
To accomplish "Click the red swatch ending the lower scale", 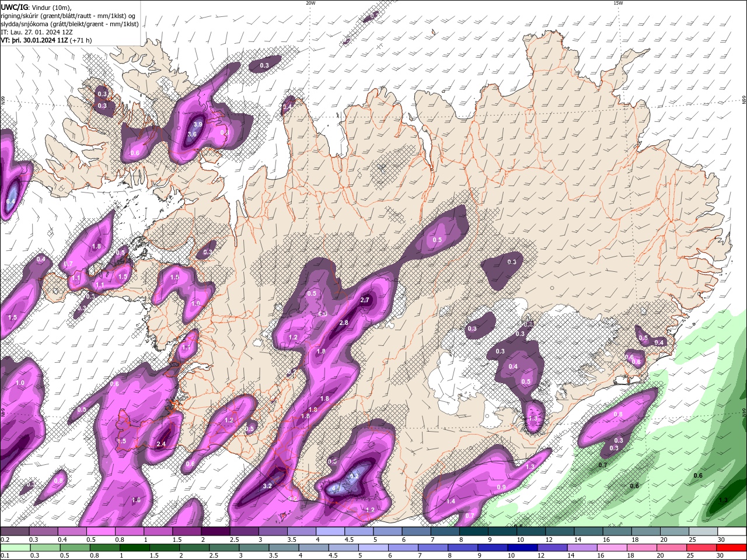I will [x=731, y=548].
